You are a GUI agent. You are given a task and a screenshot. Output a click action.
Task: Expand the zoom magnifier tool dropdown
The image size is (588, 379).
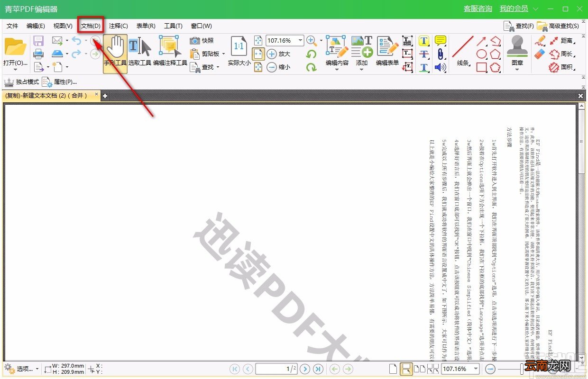point(321,41)
